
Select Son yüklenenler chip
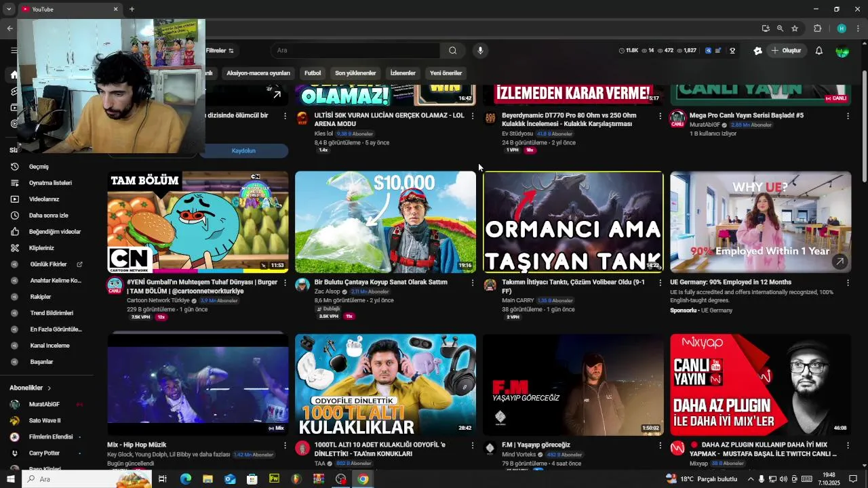[355, 73]
